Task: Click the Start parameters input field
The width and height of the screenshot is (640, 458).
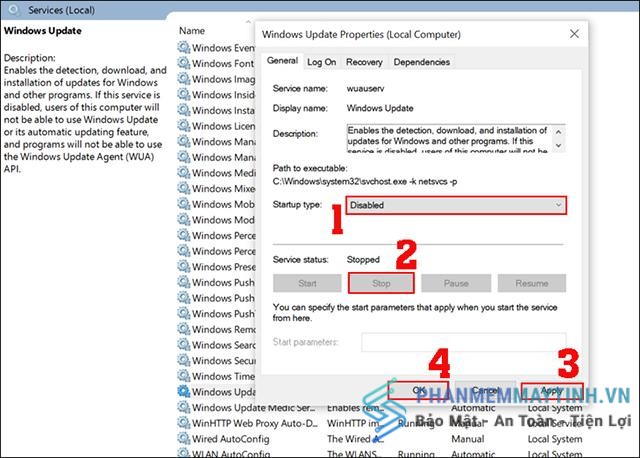Action: (464, 342)
